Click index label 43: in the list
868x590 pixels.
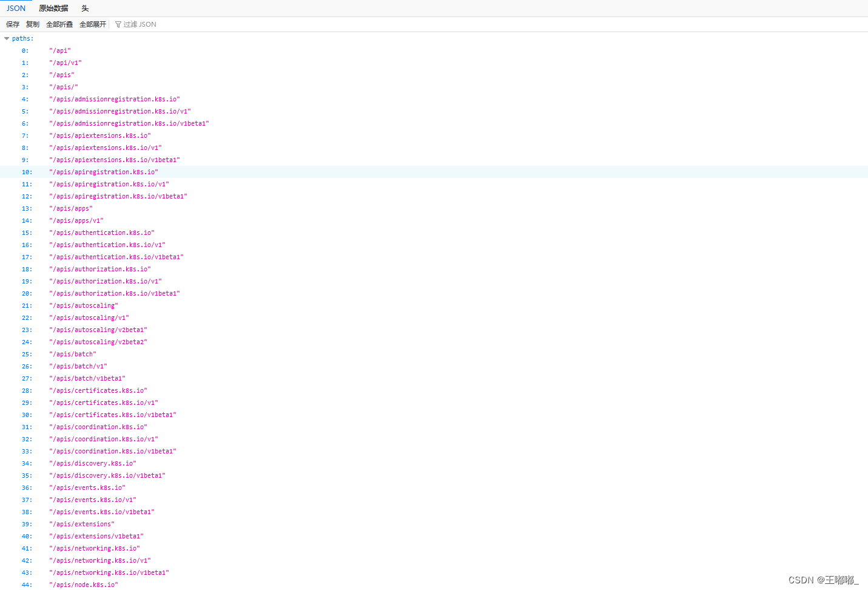tap(27, 572)
